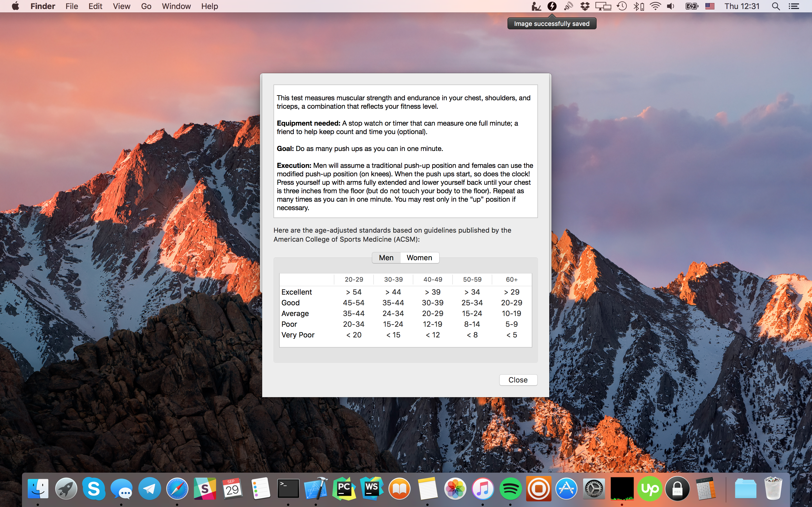Viewport: 812px width, 507px height.
Task: Click the clock showing Thu 12:31
Action: pos(742,6)
